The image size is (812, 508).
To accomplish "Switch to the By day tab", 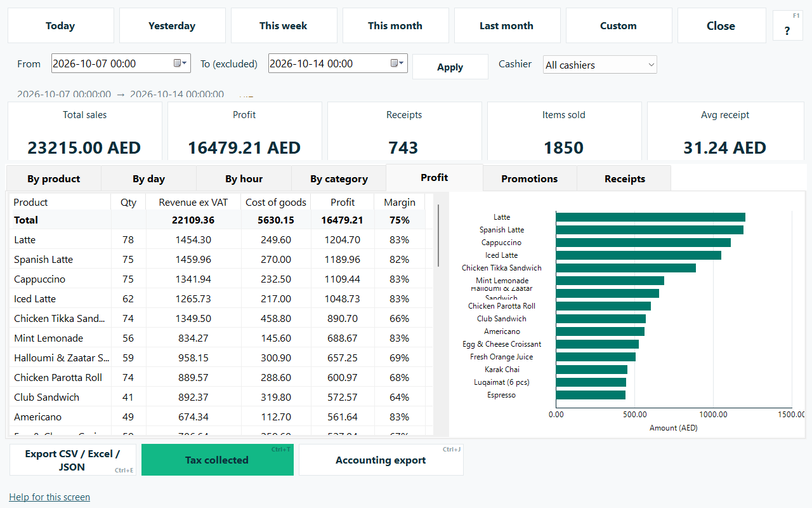I will point(149,179).
